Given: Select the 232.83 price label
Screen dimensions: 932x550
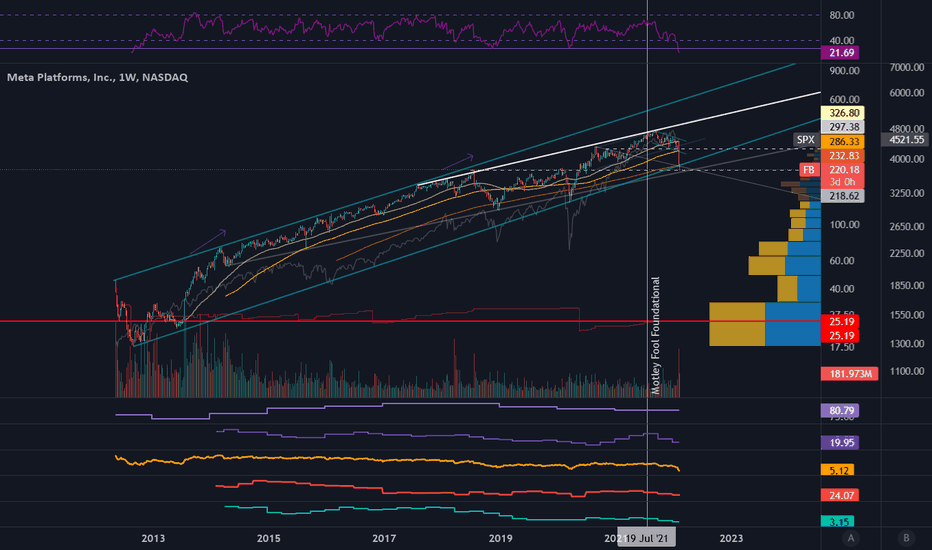Looking at the screenshot, I should point(842,156).
